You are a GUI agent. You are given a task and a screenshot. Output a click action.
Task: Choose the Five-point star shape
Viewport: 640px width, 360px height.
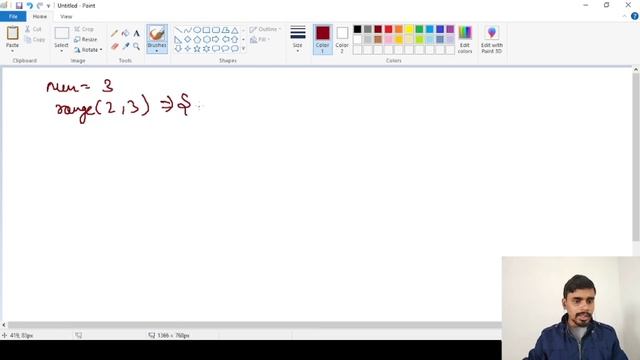coord(197,49)
